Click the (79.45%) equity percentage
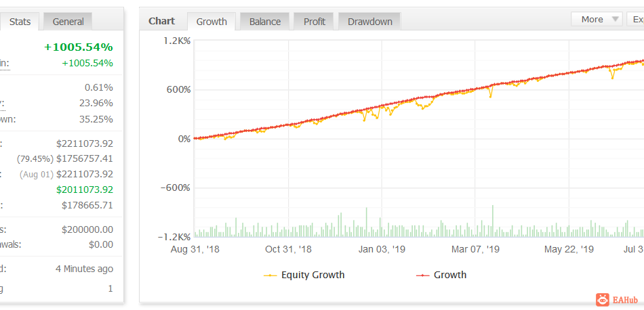Image resolution: width=644 pixels, height=310 pixels. coord(35,159)
